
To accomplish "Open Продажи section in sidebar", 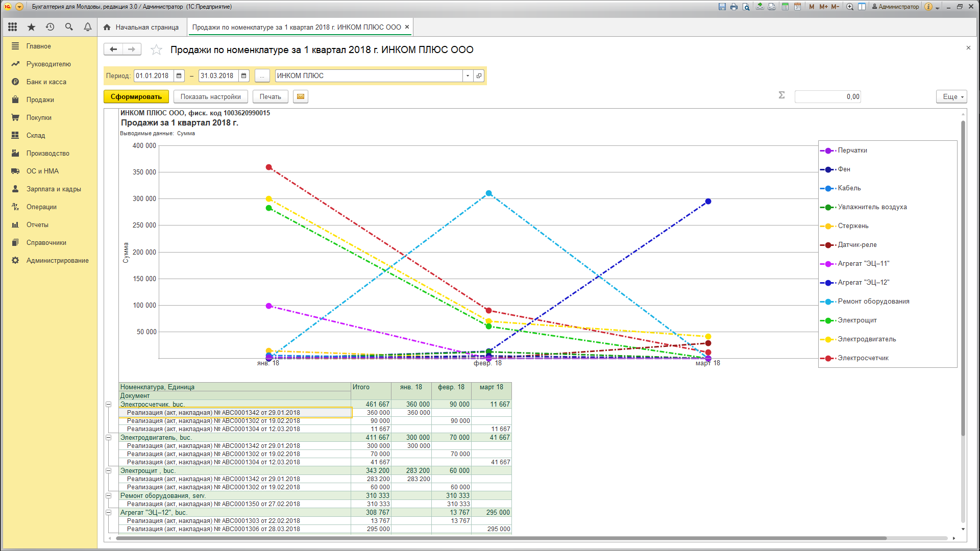I will pos(40,99).
